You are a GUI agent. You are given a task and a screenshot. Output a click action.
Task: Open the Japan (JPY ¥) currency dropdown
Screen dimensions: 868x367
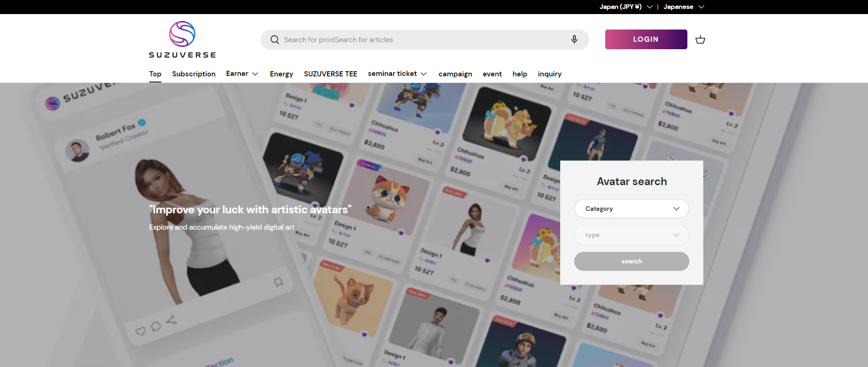click(625, 7)
